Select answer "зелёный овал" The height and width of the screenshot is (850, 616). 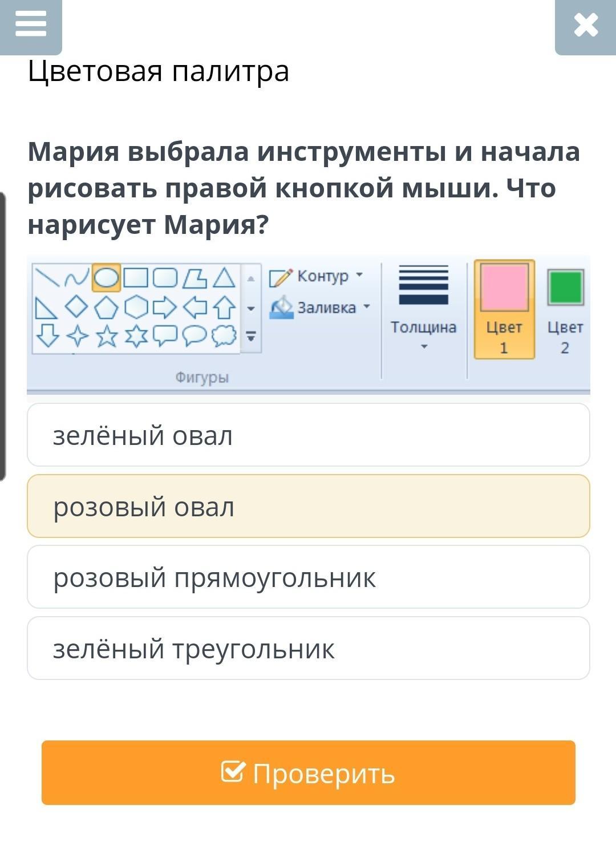(309, 435)
